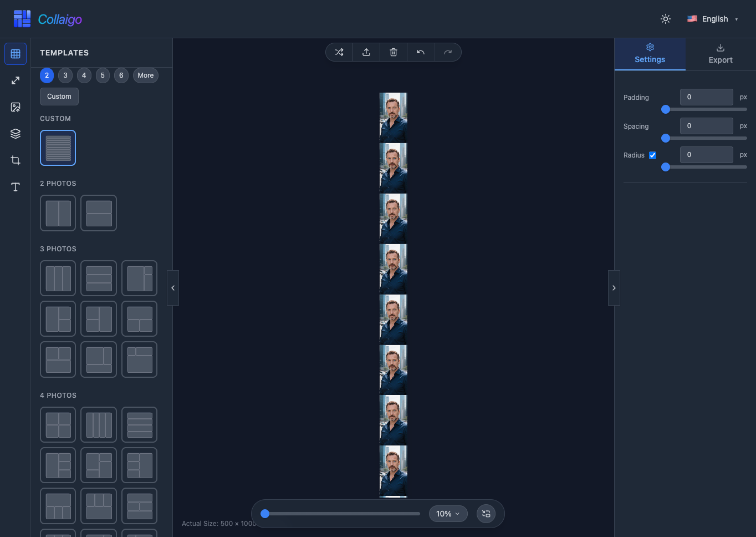Shuffle photos with the shuffle icon

339,52
